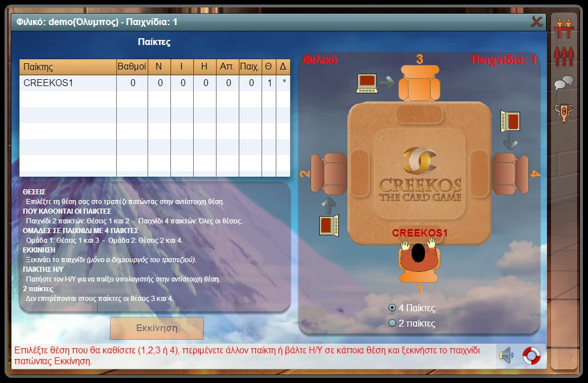Open help via the lifebuoy icon
Screen dimensions: 588x383
tap(531, 356)
